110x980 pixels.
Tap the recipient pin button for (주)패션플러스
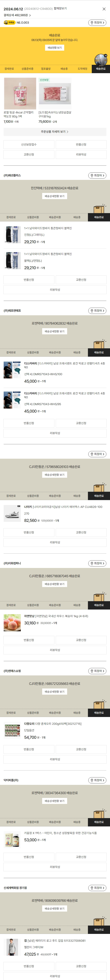[97, 175]
